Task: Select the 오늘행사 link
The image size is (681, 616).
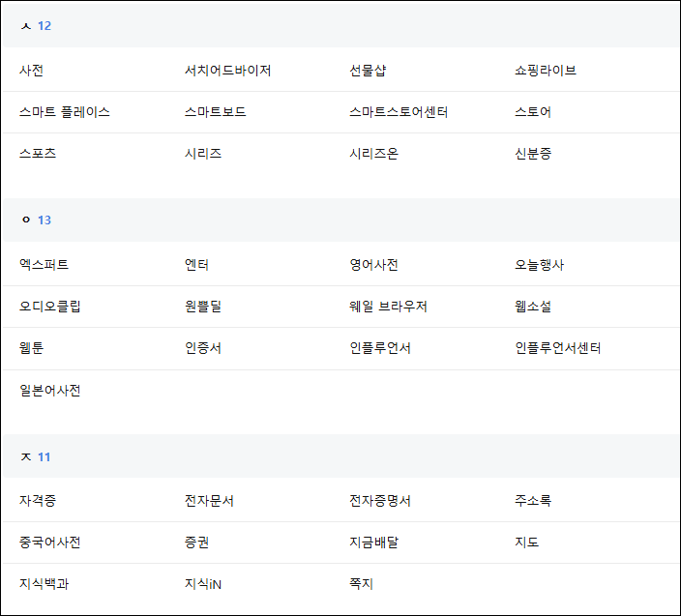Action: (x=539, y=264)
